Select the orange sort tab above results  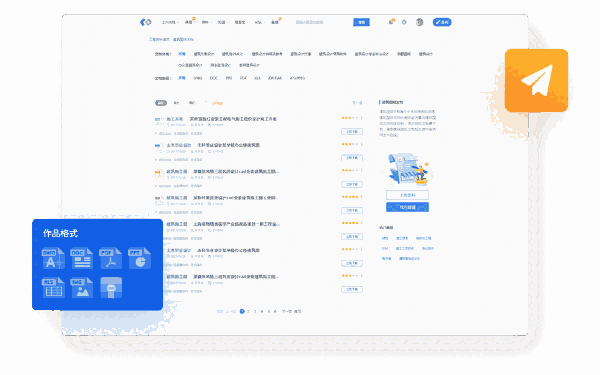(217, 103)
